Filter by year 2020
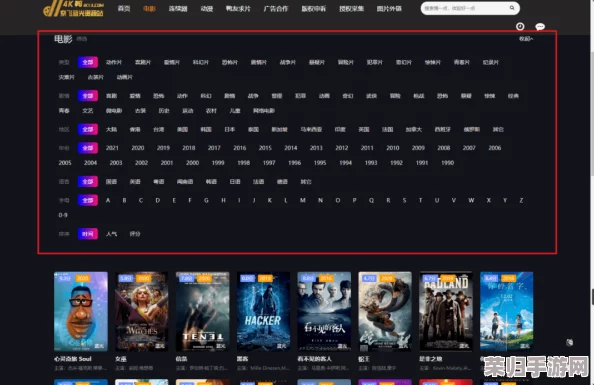 click(x=138, y=148)
